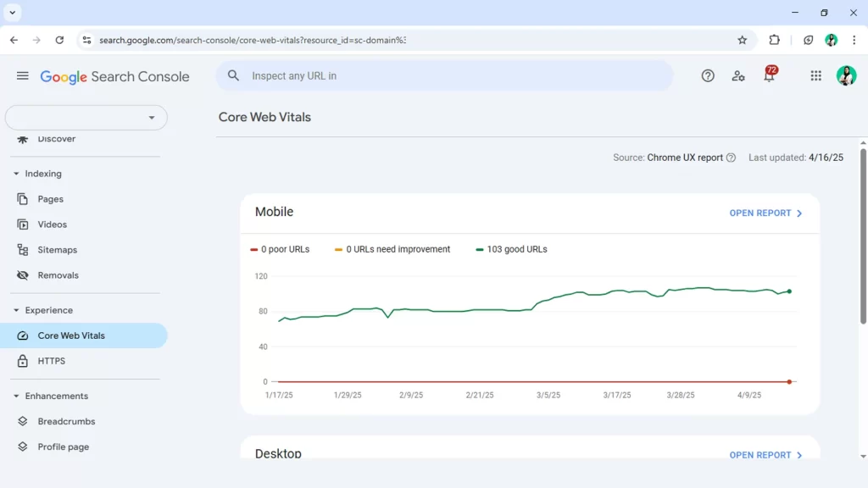Image resolution: width=868 pixels, height=488 pixels.
Task: Bookmark this page with star icon
Action: click(x=743, y=40)
